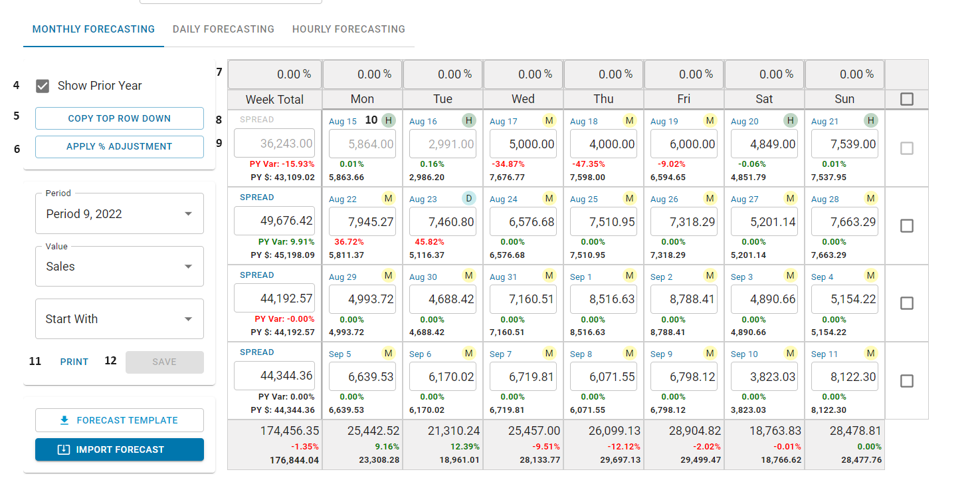Click the M badge on Aug 28
This screenshot has height=496, width=980.
pyautogui.click(x=871, y=198)
